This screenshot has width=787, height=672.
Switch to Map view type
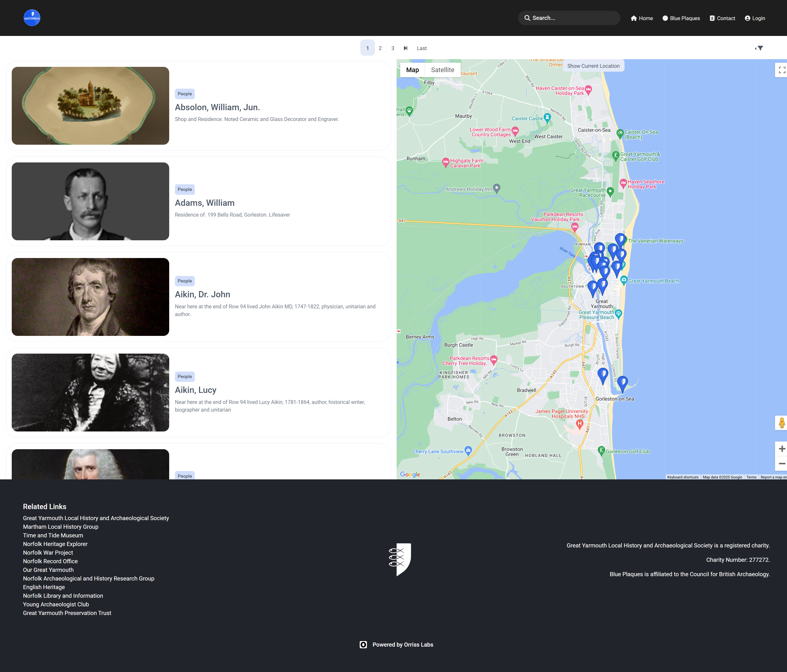[412, 70]
